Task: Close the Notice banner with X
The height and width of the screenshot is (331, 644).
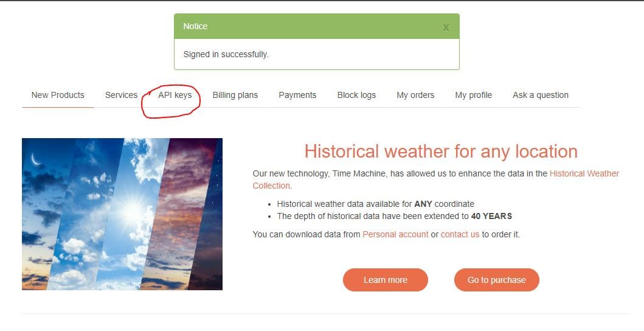Action: [x=446, y=27]
